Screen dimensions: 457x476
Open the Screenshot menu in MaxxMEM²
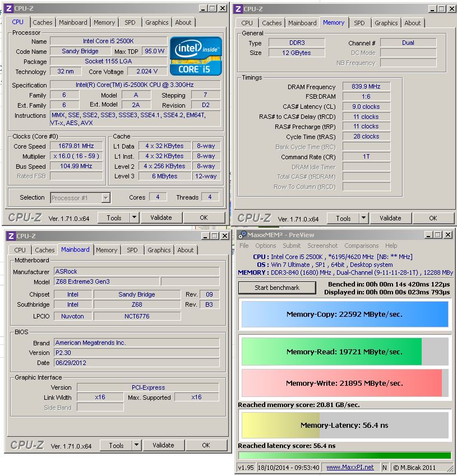click(322, 246)
